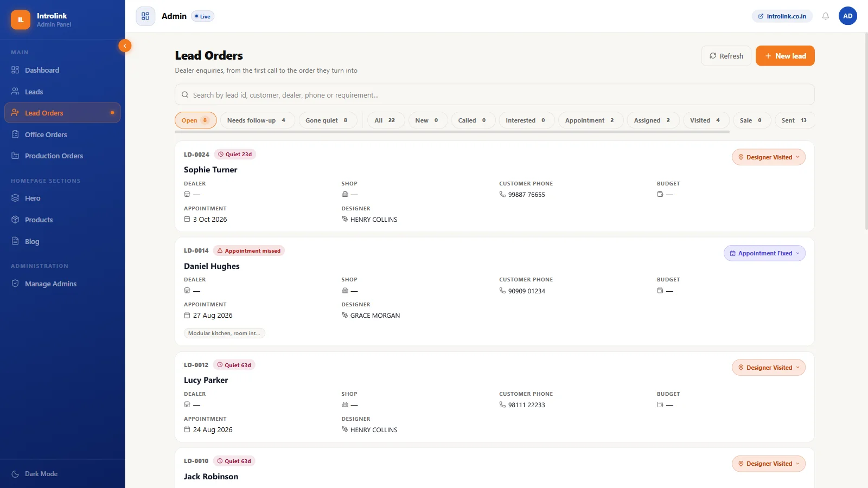868x488 pixels.
Task: Click the Modular kitchen requirement tag
Action: click(x=224, y=333)
